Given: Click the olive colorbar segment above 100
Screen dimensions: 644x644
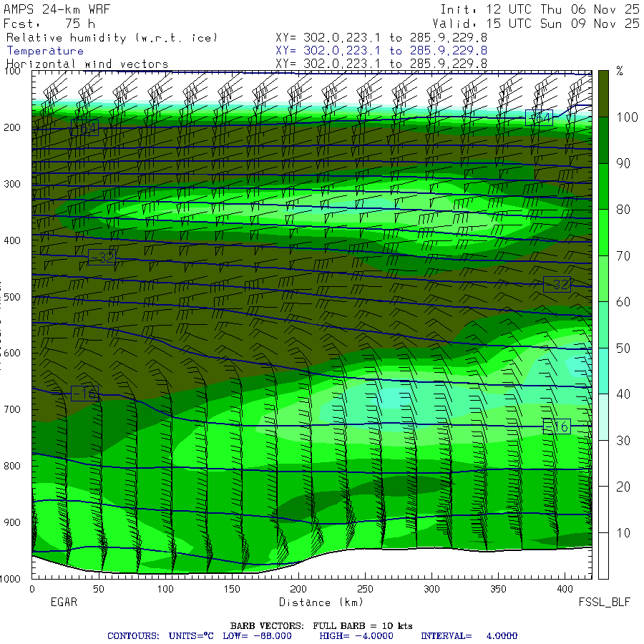Looking at the screenshot, I should (x=603, y=94).
